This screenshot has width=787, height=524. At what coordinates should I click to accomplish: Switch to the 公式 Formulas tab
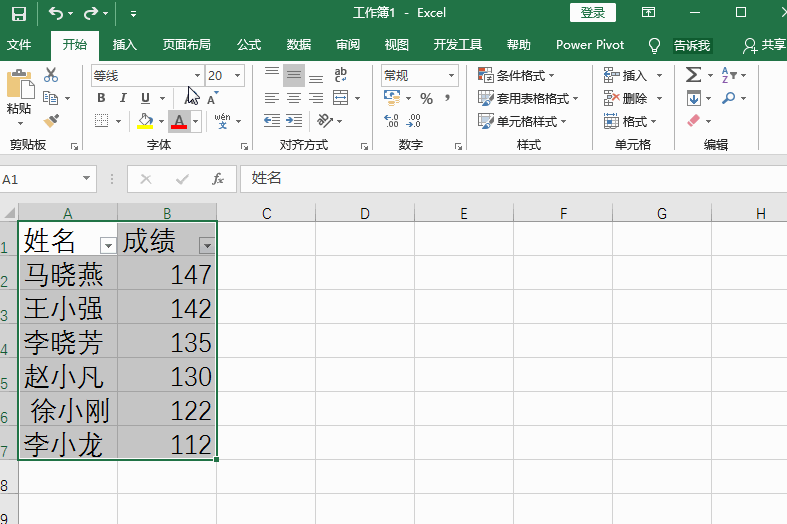[x=249, y=45]
